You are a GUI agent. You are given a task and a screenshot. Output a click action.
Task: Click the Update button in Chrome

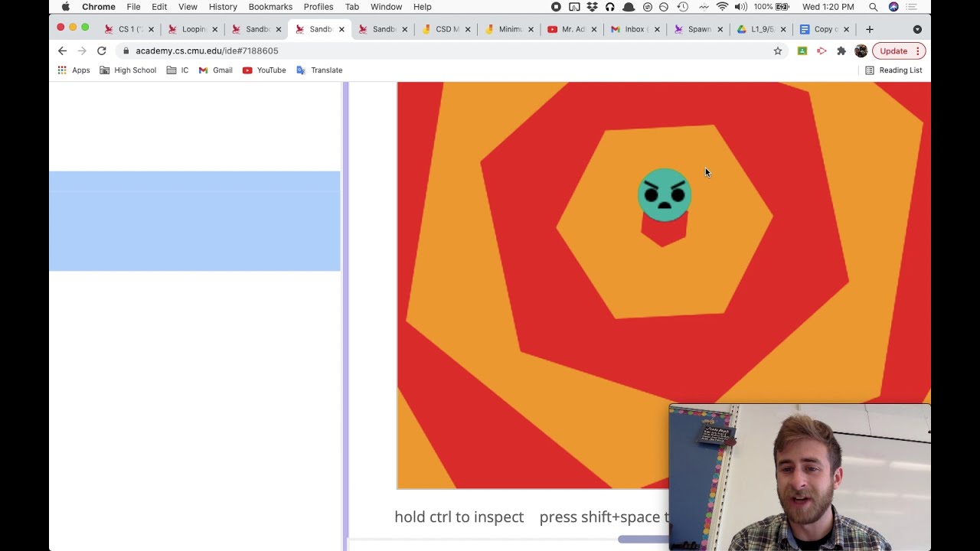[899, 51]
